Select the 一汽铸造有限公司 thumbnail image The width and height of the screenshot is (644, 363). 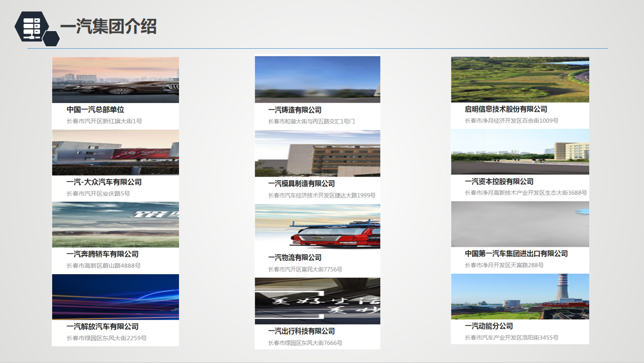(317, 79)
